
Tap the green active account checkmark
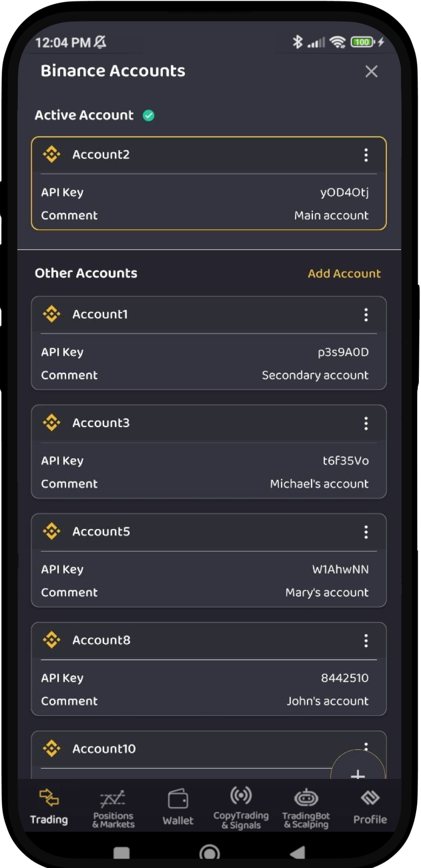pyautogui.click(x=149, y=116)
